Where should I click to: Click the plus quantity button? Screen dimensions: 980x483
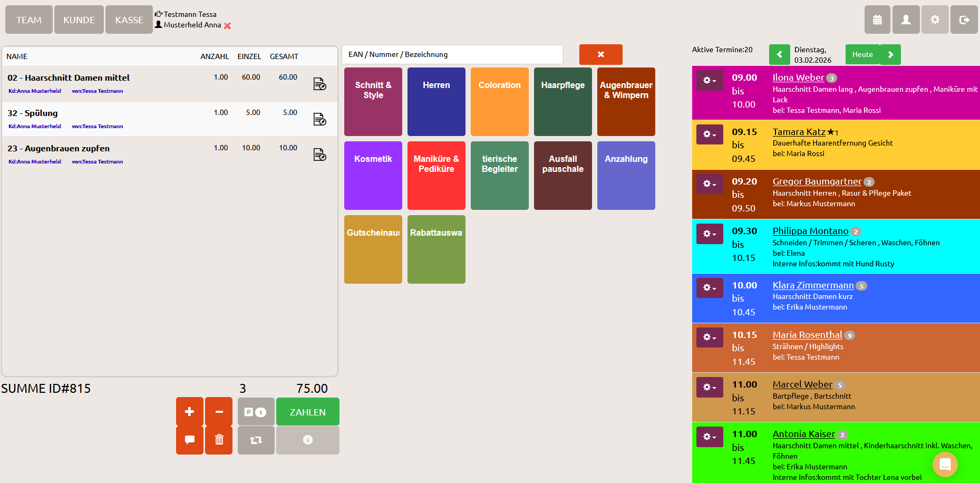coord(190,411)
